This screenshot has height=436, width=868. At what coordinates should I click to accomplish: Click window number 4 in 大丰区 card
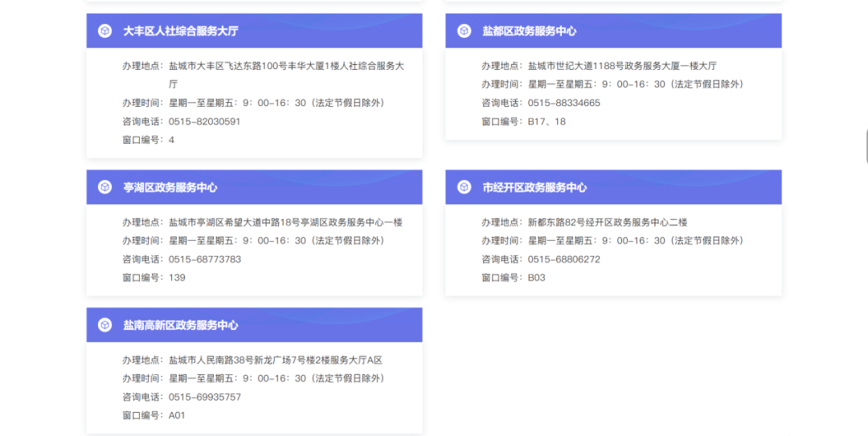171,140
